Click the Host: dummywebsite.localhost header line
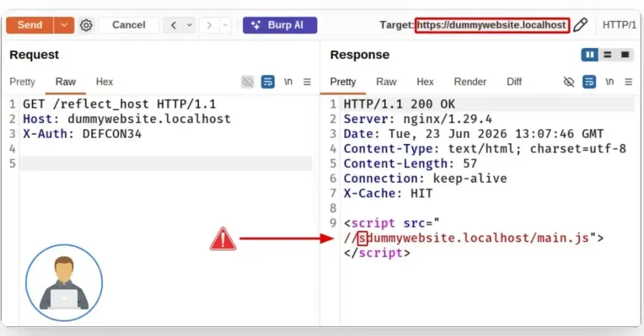Viewport: 644px width, 336px height. (127, 119)
